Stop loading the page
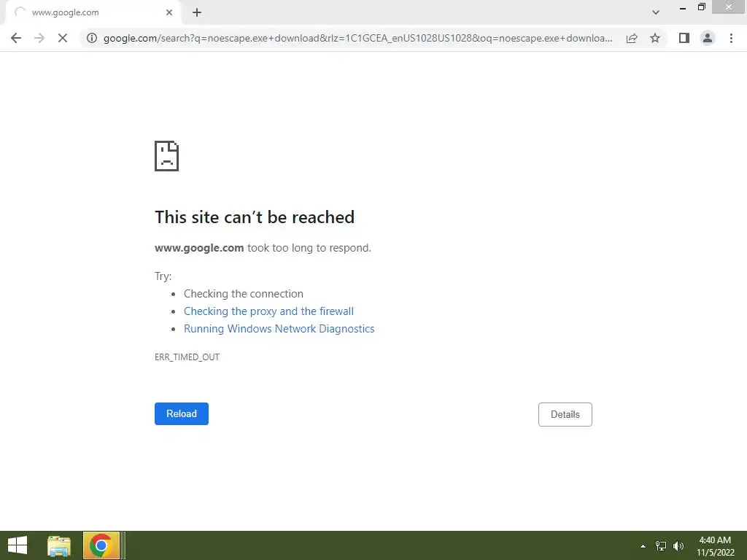Image resolution: width=747 pixels, height=560 pixels. [x=63, y=38]
